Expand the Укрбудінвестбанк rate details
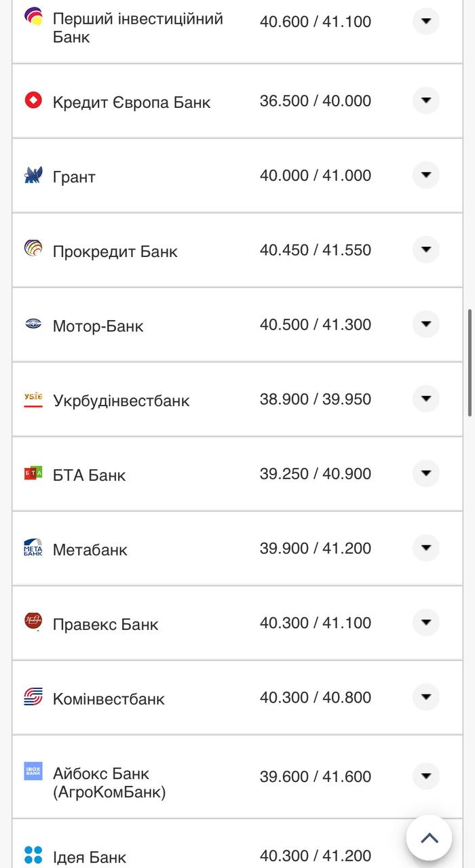The width and height of the screenshot is (475, 868). coord(425,399)
